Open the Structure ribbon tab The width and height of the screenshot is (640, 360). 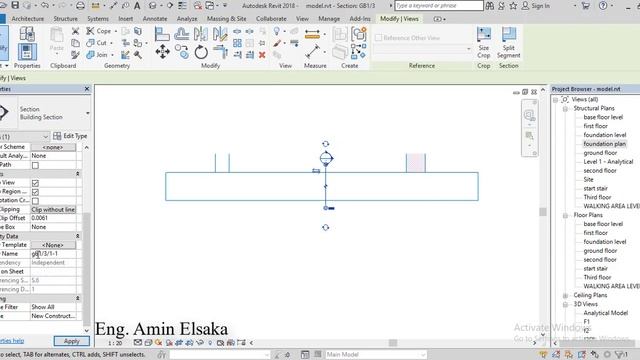tap(65, 19)
